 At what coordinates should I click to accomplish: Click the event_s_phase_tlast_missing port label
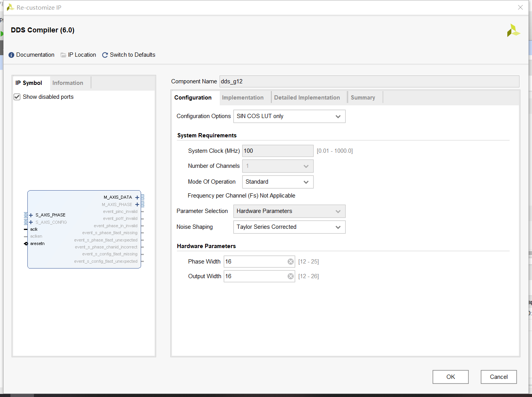click(x=110, y=233)
